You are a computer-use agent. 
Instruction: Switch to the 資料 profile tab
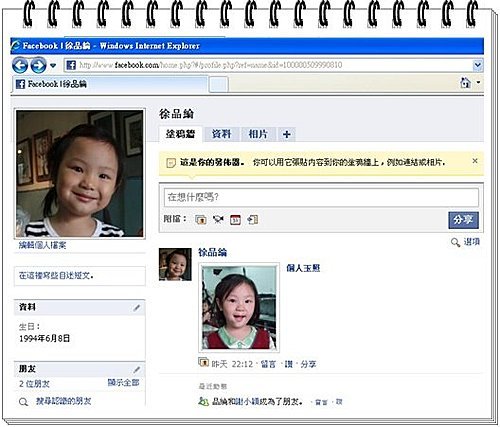point(221,134)
